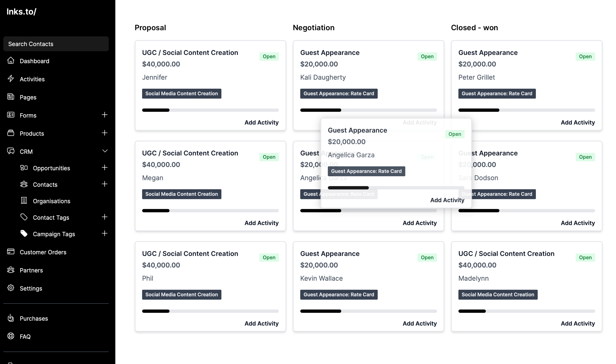Open Activities via the lightning icon
The image size is (616, 364).
[11, 79]
